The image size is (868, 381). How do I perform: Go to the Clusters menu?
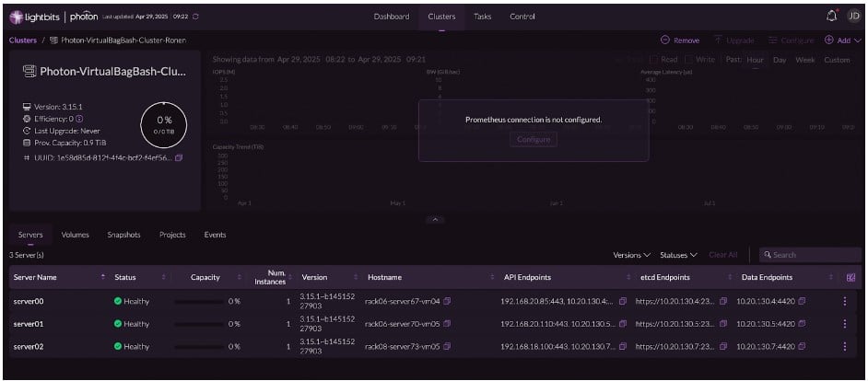(x=441, y=17)
